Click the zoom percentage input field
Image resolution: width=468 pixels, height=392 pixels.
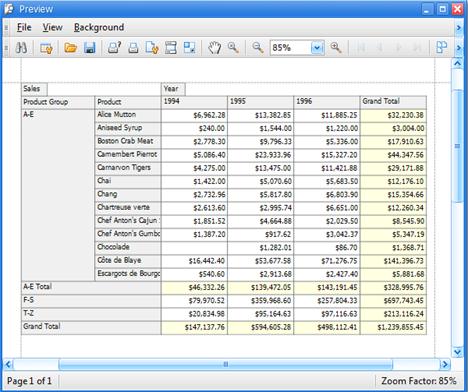[x=291, y=48]
